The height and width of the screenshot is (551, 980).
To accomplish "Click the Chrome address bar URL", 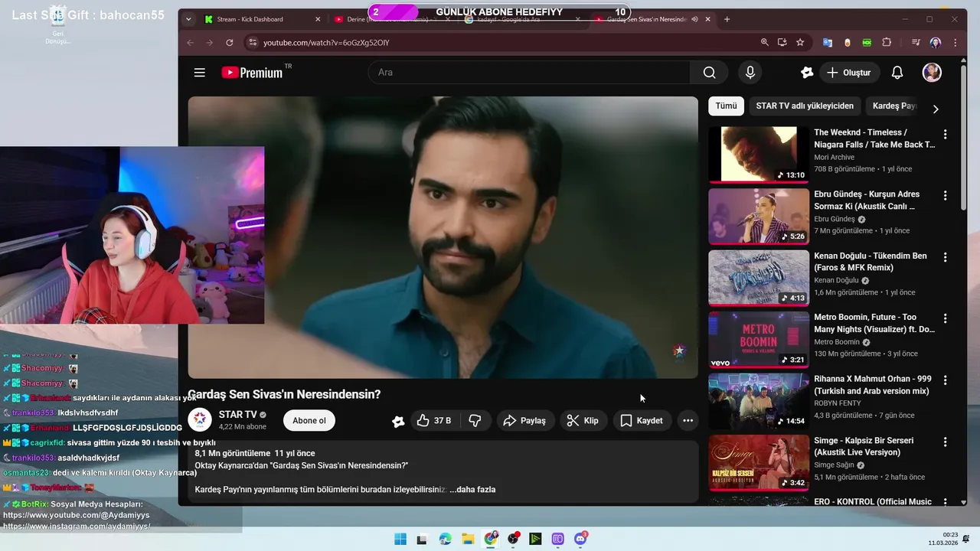I will click(x=326, y=43).
